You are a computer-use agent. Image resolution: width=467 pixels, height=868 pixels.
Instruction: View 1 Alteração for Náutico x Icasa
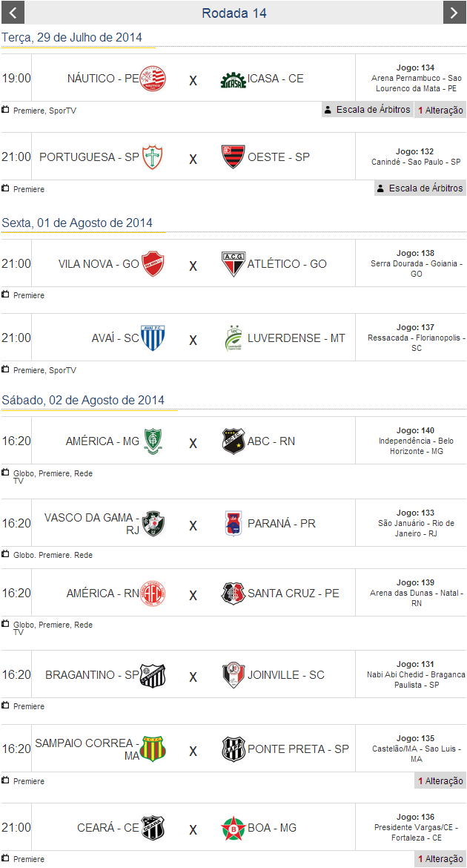pos(440,111)
